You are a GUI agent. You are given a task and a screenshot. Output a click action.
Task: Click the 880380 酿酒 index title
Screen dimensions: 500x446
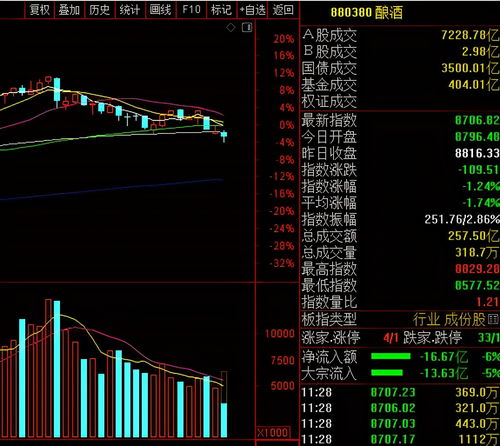(x=366, y=13)
